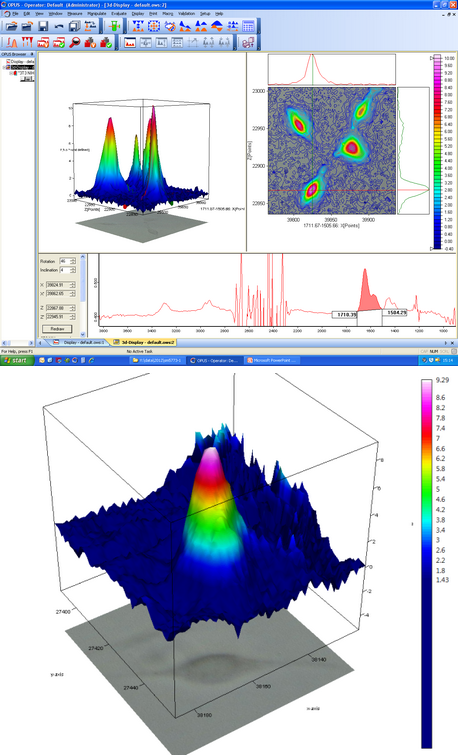
Task: Click the green instrument measurement icon
Action: click(114, 26)
